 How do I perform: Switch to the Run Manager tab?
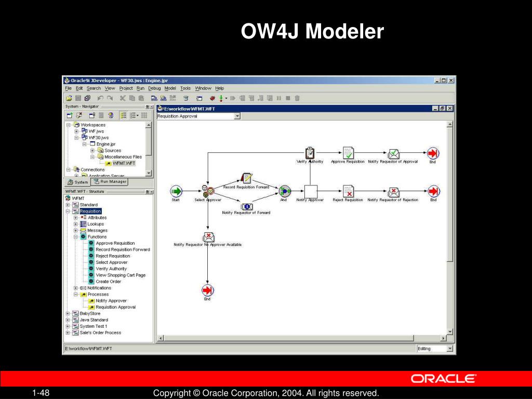point(110,182)
